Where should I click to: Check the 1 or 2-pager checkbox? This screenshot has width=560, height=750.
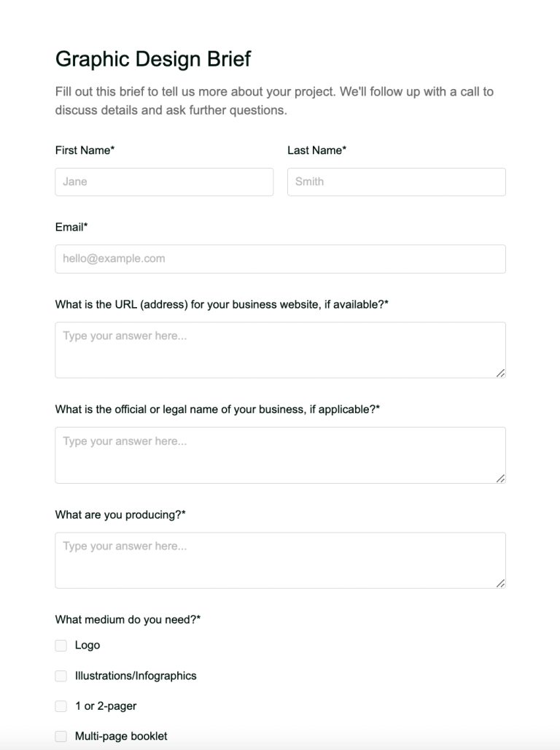[61, 705]
